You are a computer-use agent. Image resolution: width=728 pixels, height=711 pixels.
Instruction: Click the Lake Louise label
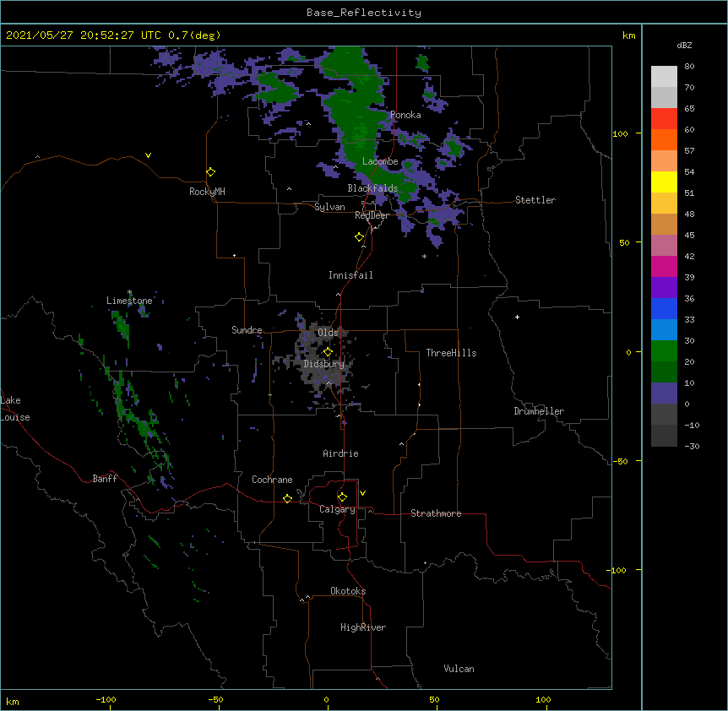point(15,409)
